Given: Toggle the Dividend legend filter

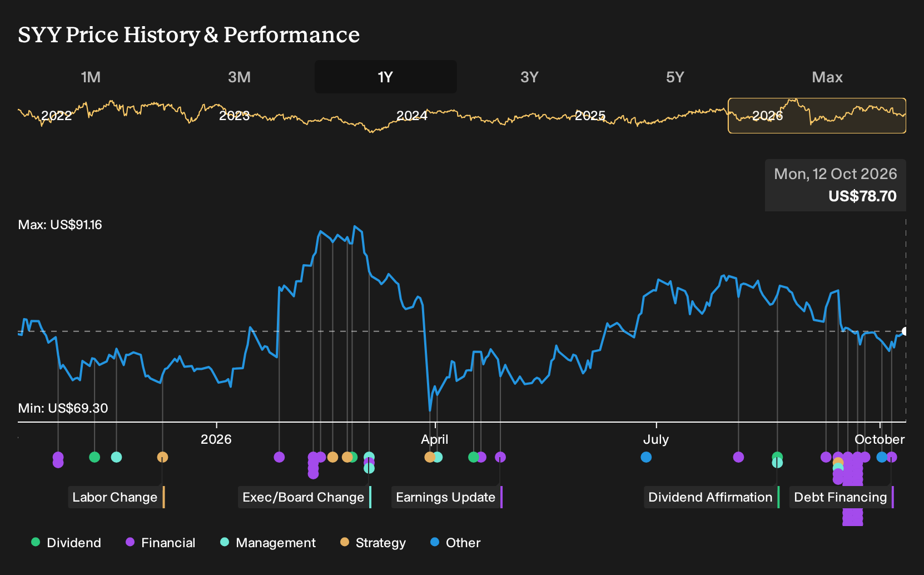Looking at the screenshot, I should [66, 543].
